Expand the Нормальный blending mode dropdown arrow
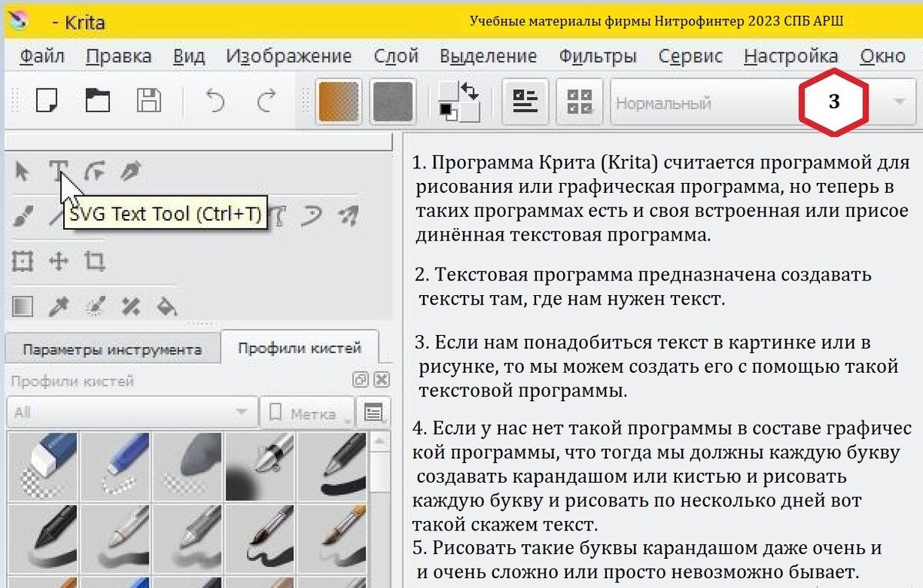The width and height of the screenshot is (923, 588). (x=899, y=102)
